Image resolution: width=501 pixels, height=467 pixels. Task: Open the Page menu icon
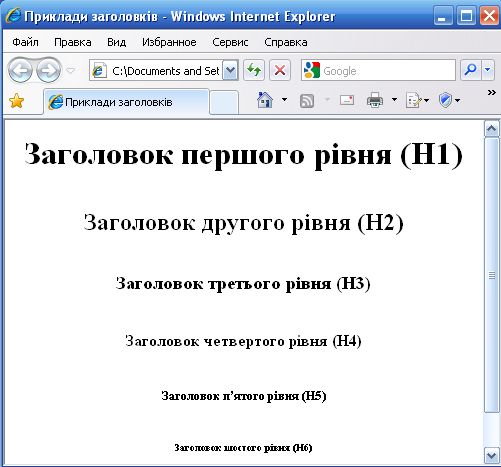point(417,100)
